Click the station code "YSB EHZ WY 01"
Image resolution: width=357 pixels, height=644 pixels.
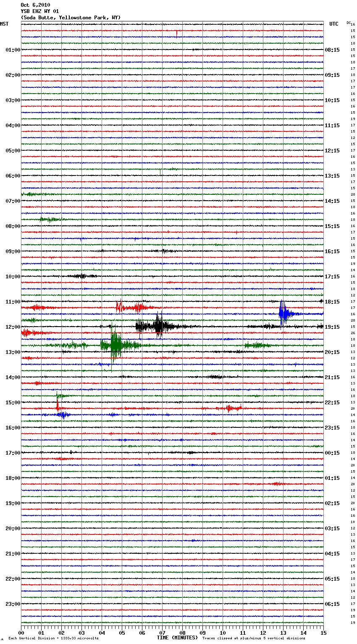pyautogui.click(x=40, y=11)
